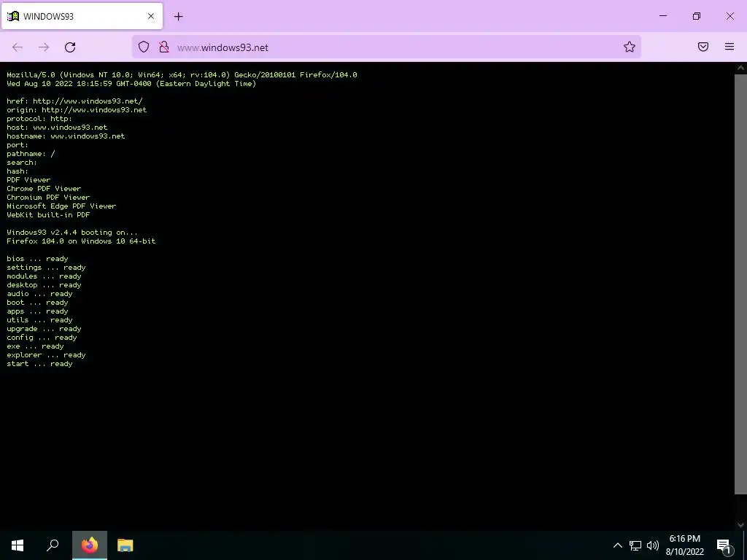Open the tracking protection shield icon
The width and height of the screenshot is (747, 560).
144,47
